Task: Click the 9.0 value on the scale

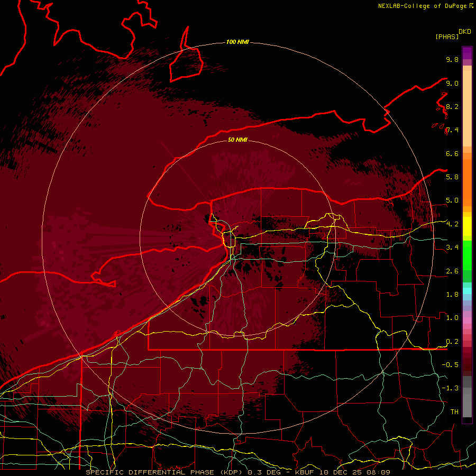Action: 452,83
